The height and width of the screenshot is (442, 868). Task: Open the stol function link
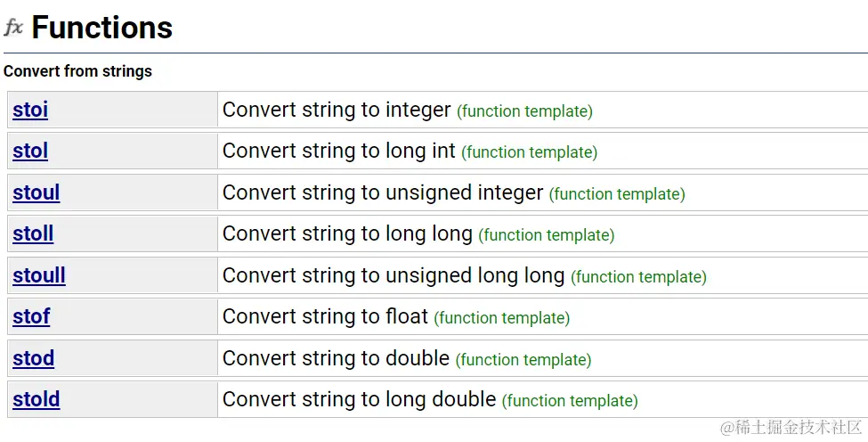click(x=30, y=151)
